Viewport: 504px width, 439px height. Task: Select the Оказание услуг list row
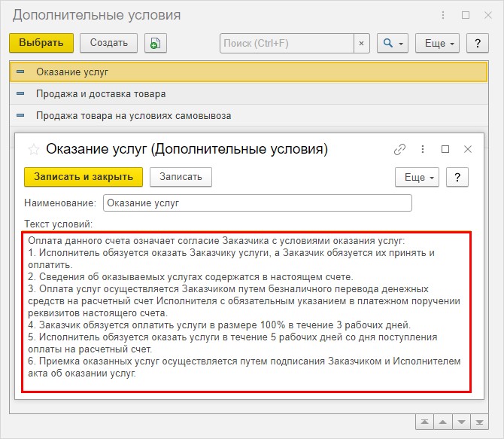click(249, 72)
